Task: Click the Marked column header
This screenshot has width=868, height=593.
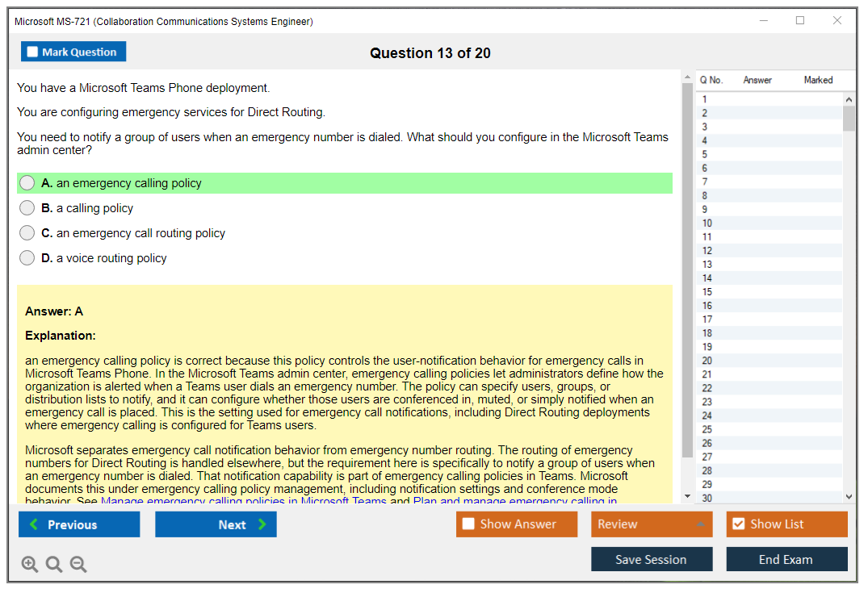Action: (x=818, y=80)
